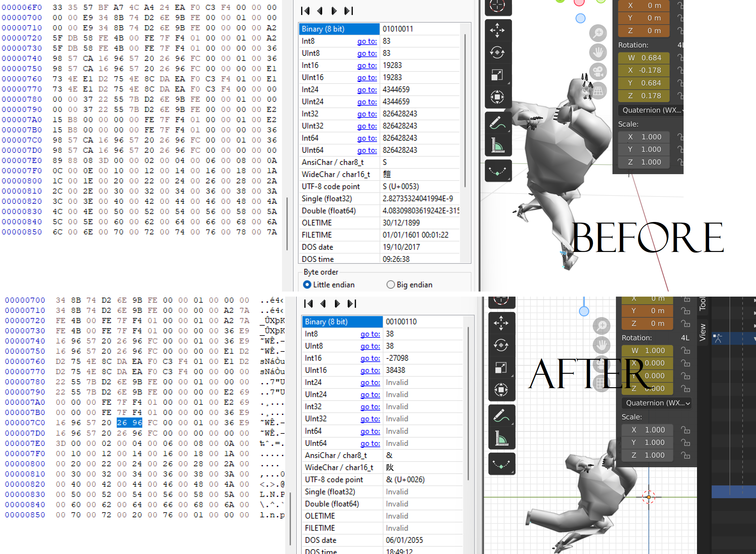The image size is (756, 554).
Task: Select the Measure ruler tool in the AFTER view
Action: point(501,438)
